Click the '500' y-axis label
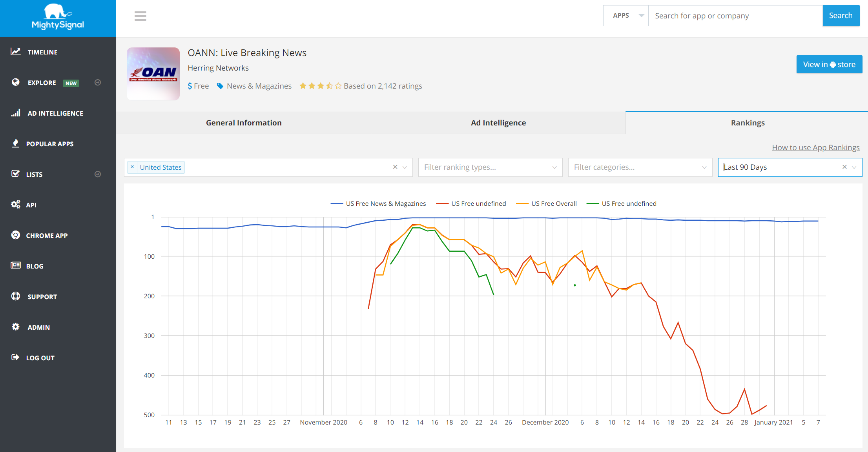 pyautogui.click(x=149, y=415)
